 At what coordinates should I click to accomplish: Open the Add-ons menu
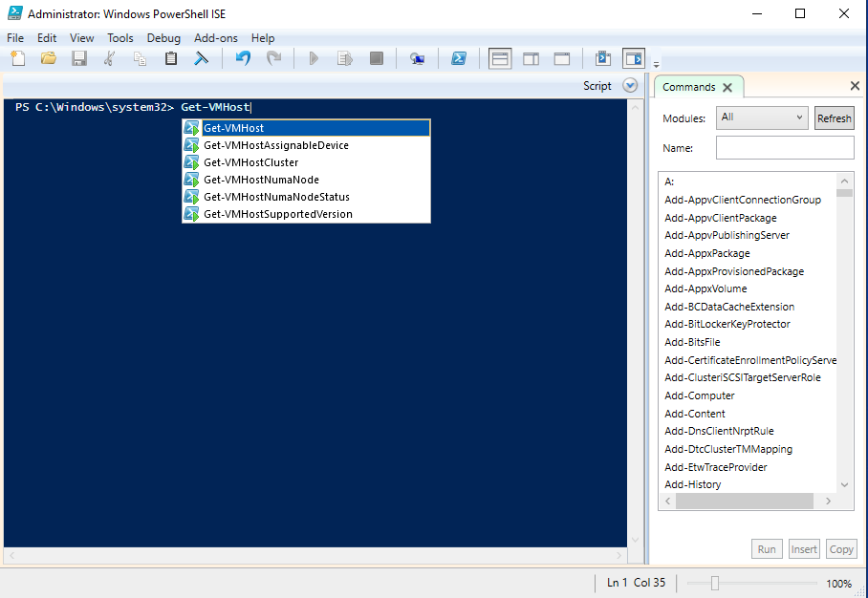coord(214,38)
